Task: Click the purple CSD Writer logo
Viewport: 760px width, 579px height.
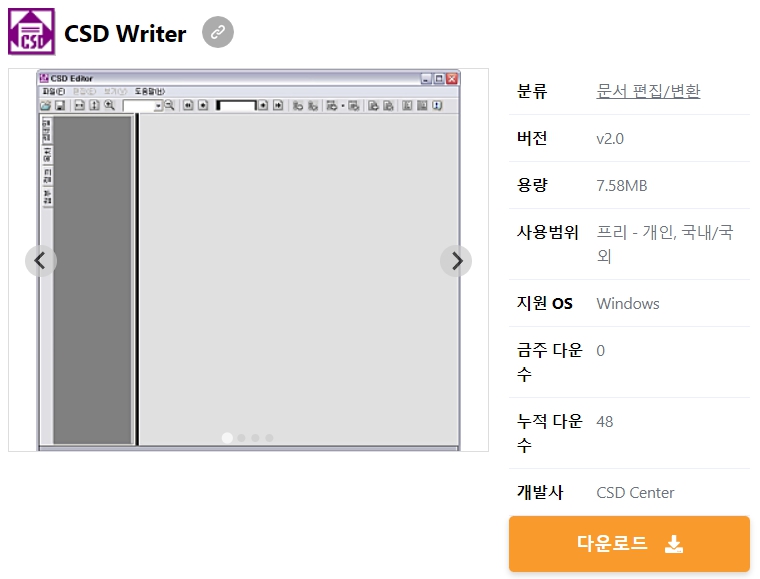Action: point(32,32)
